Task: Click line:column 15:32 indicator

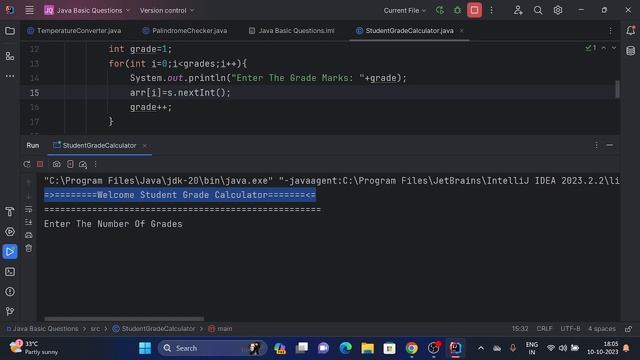Action: point(520,329)
